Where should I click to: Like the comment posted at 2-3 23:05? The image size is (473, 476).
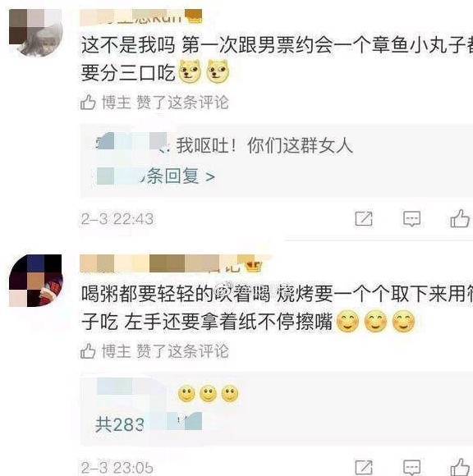click(x=460, y=467)
